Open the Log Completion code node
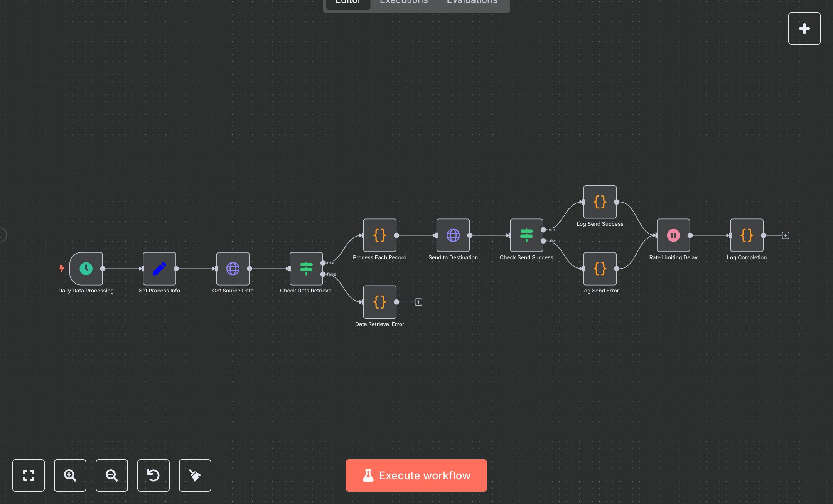This screenshot has height=504, width=833. click(746, 235)
